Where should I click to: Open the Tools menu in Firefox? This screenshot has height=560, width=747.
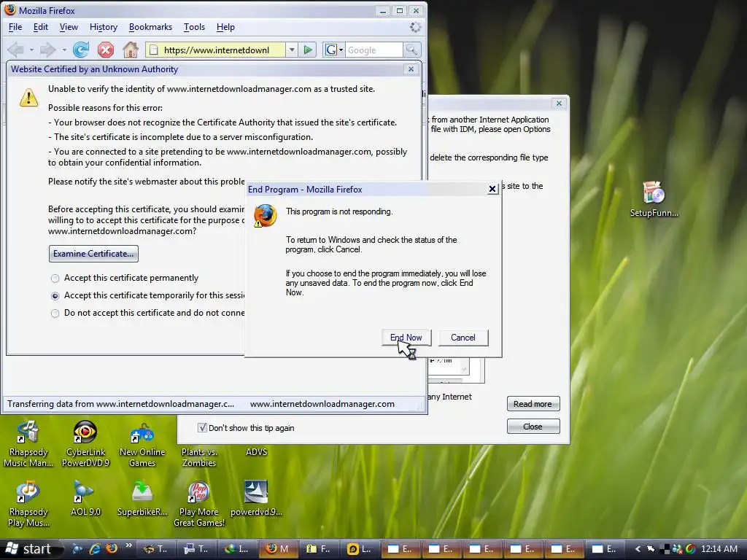tap(194, 27)
